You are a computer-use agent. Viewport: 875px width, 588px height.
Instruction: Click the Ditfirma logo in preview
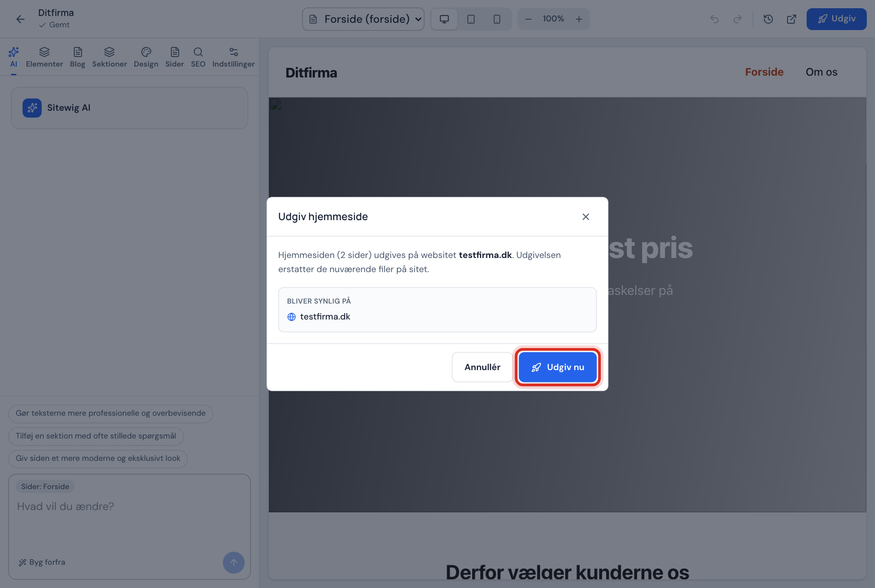tap(311, 73)
